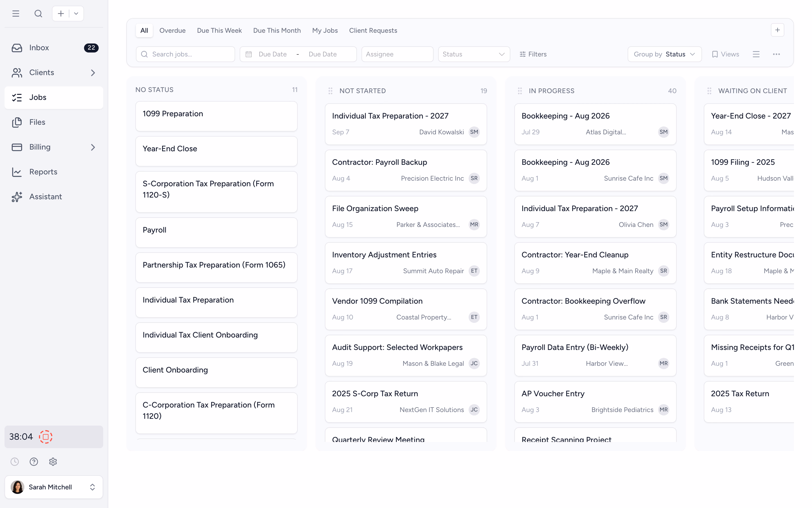This screenshot has height=508, width=812.
Task: Open the create-new dropdown arrow
Action: click(76, 14)
